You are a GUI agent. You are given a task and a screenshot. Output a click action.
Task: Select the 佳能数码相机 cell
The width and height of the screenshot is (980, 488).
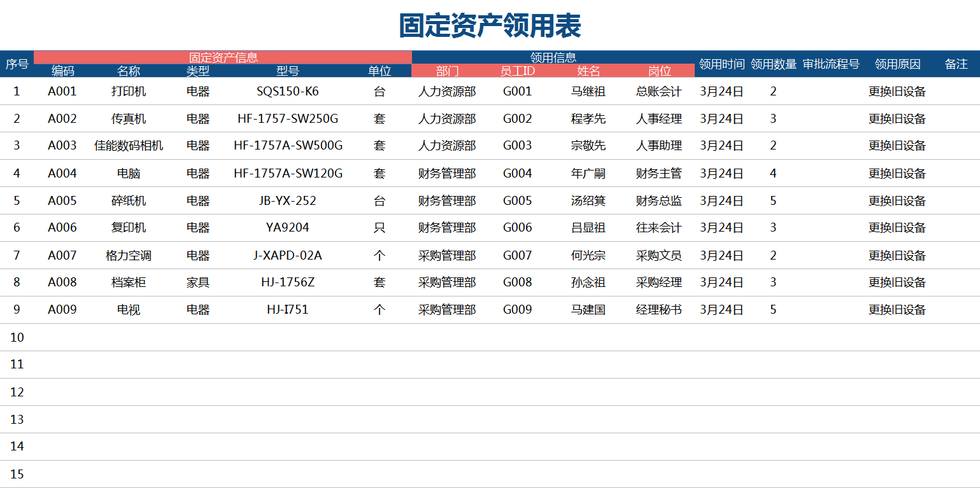tap(129, 145)
